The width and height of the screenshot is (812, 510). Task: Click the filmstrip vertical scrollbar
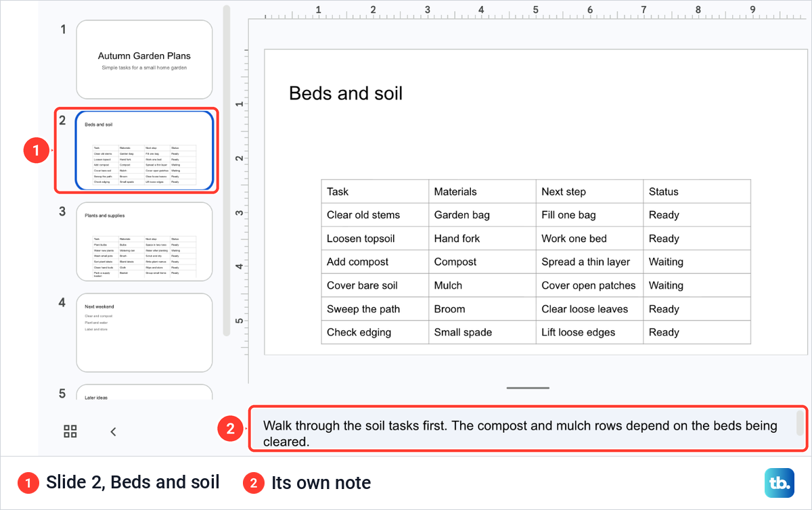[x=227, y=170]
